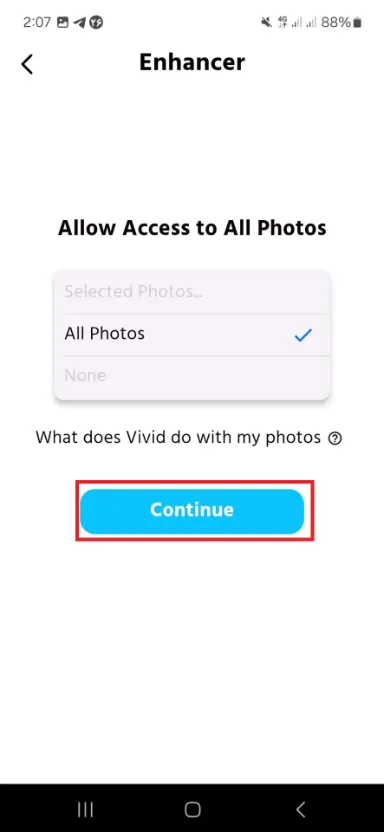The height and width of the screenshot is (832, 384).
Task: Tap the battery icon in status bar
Action: 357,22
